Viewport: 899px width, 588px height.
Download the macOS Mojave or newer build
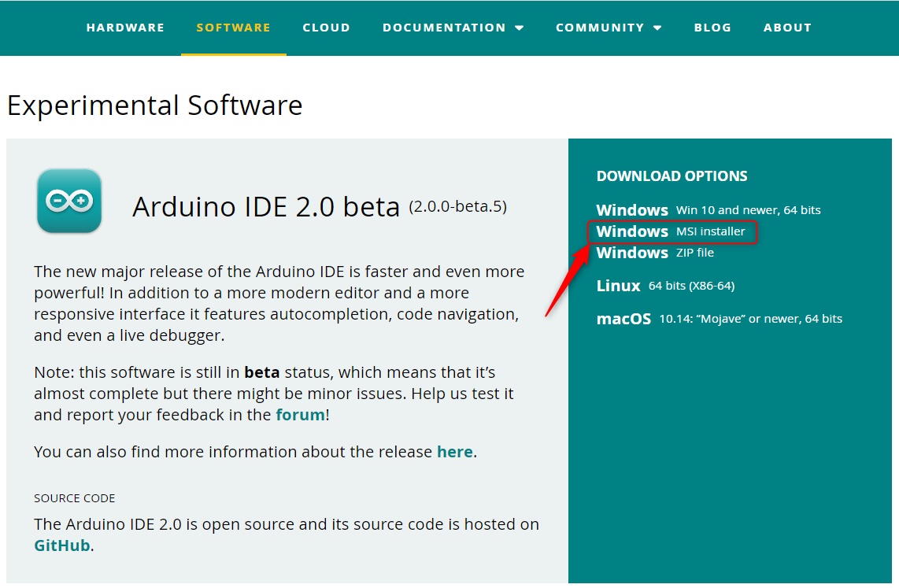click(719, 319)
